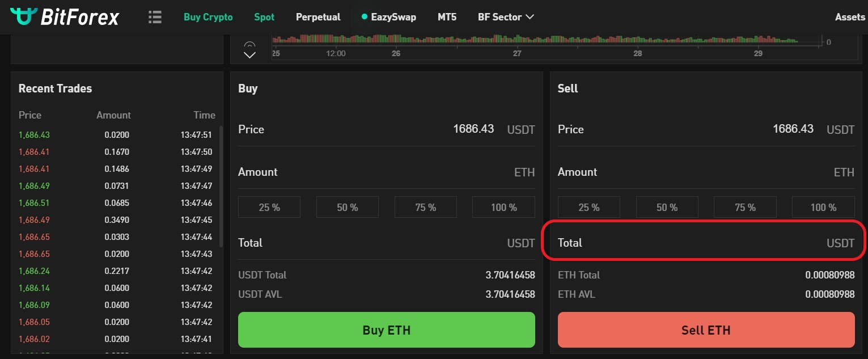Click the BitForex logo

point(65,17)
